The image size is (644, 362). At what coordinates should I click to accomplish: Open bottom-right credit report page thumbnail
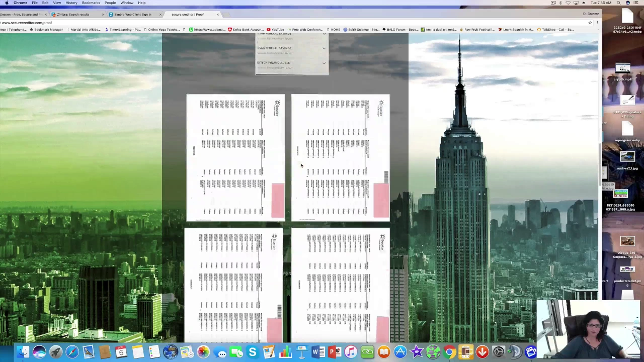pos(340,285)
